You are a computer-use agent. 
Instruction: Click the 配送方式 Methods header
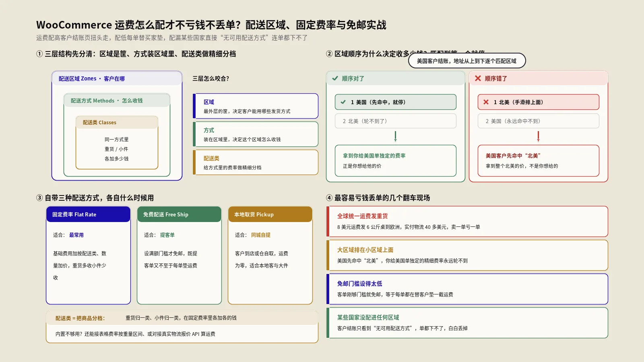(x=117, y=101)
